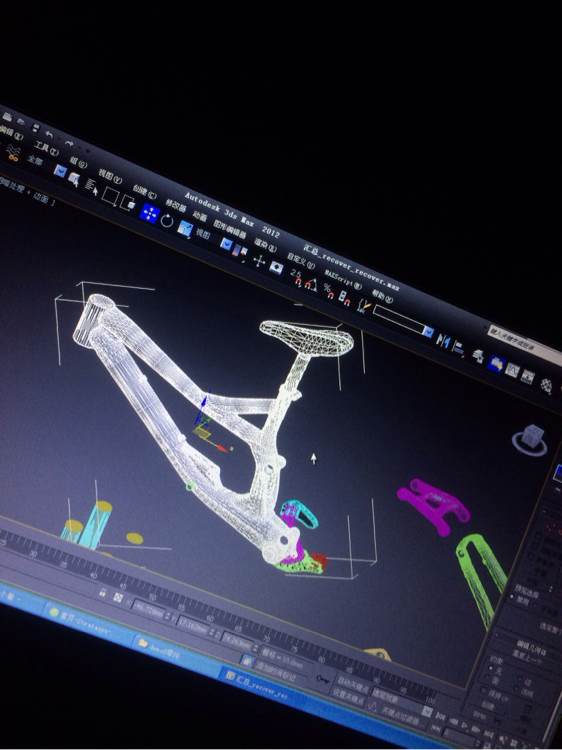
Task: Open the Curve Editor icon
Action: click(512, 370)
